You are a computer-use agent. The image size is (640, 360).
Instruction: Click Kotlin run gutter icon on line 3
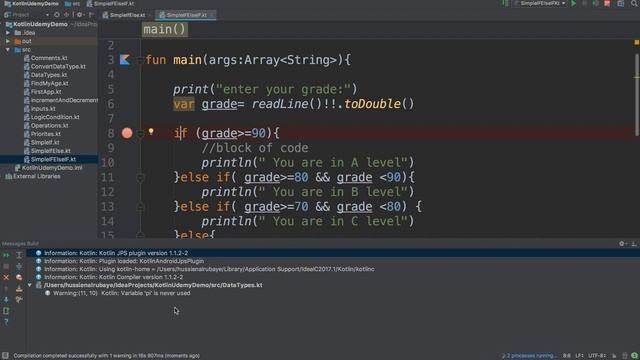[125, 60]
